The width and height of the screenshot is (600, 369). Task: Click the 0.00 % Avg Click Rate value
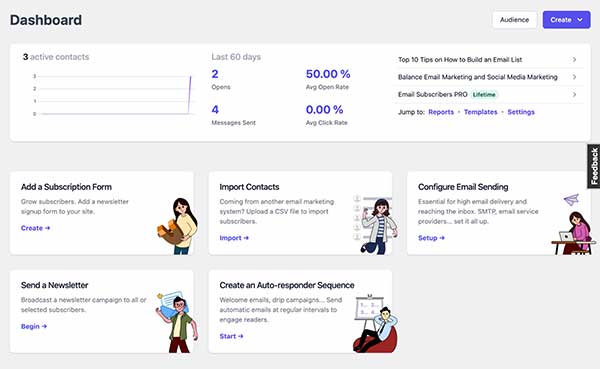pos(324,110)
